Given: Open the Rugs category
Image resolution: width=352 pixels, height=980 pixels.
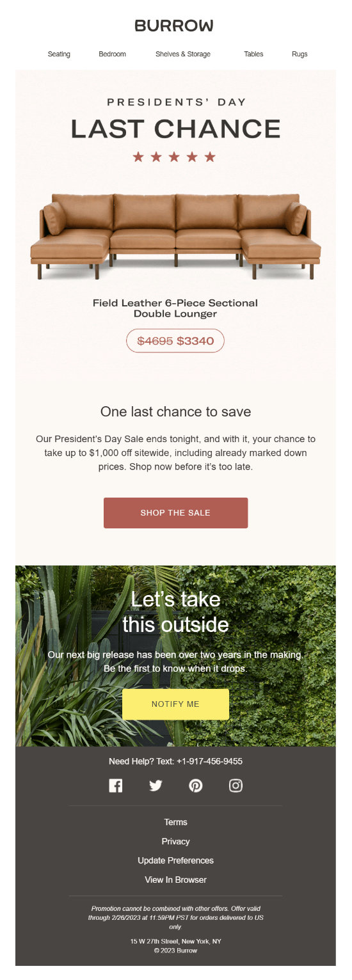Looking at the screenshot, I should [300, 54].
